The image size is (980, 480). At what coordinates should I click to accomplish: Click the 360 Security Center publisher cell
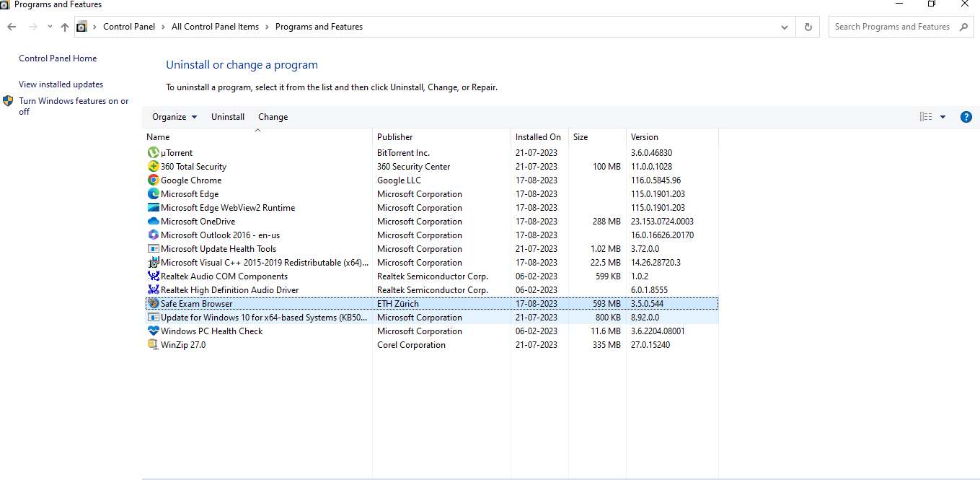point(413,167)
